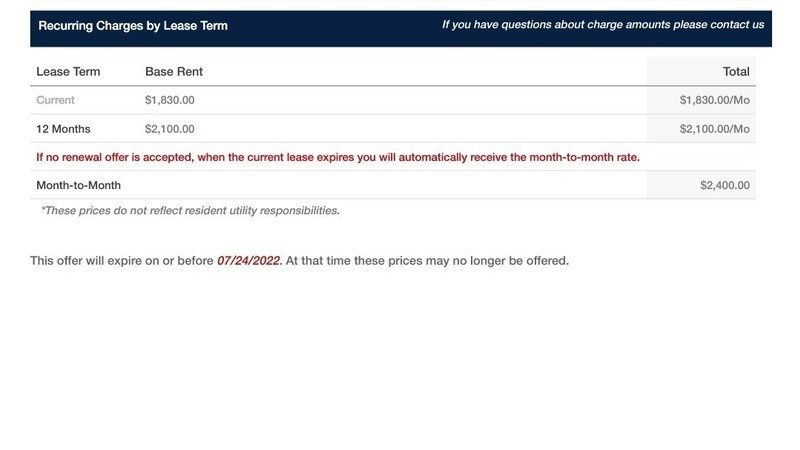Click 'At that time these prices' sentence
The height and width of the screenshot is (450, 800).
[x=360, y=261]
